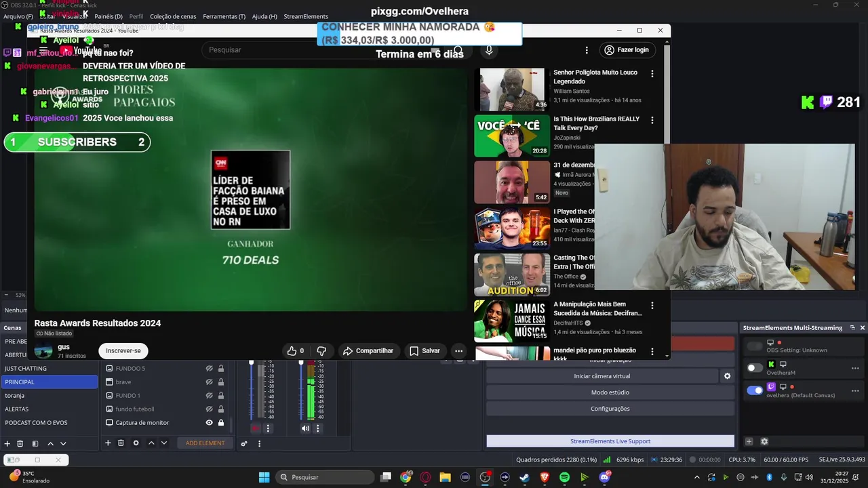Open options for Is This How Brazilians video
This screenshot has height=488, width=868.
coord(652,120)
